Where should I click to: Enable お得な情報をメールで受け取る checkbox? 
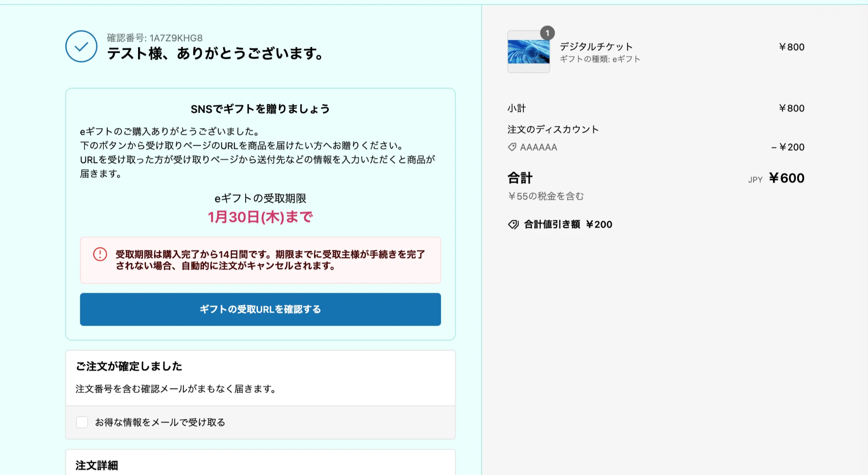coord(82,422)
